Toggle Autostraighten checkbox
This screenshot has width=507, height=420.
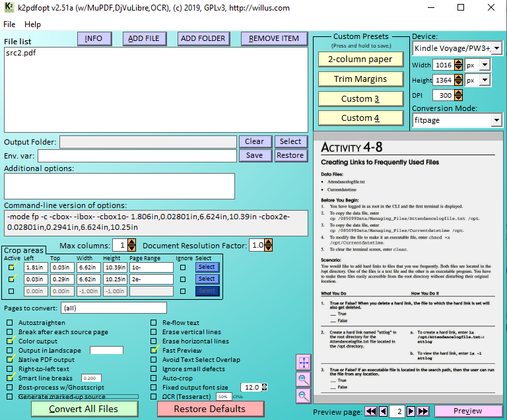pyautogui.click(x=10, y=323)
